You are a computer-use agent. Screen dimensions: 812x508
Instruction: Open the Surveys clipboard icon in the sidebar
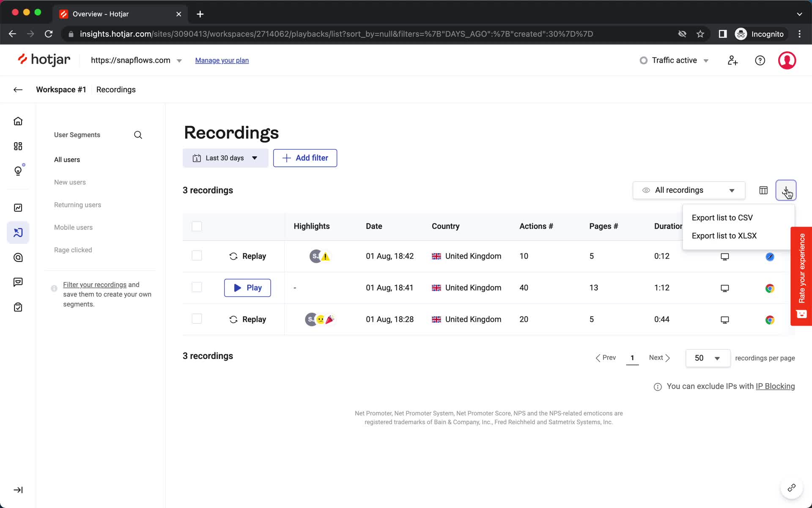click(x=18, y=307)
